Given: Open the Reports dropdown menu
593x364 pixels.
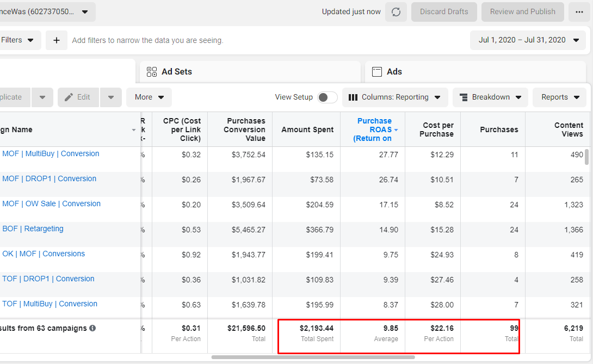Looking at the screenshot, I should [x=560, y=97].
